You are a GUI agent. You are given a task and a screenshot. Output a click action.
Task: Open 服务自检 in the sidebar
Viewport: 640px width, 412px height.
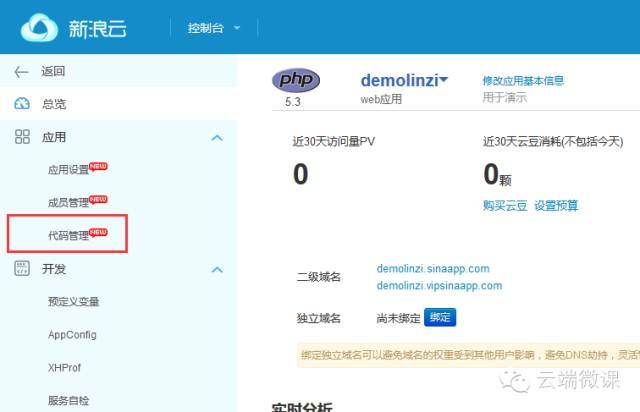point(69,401)
